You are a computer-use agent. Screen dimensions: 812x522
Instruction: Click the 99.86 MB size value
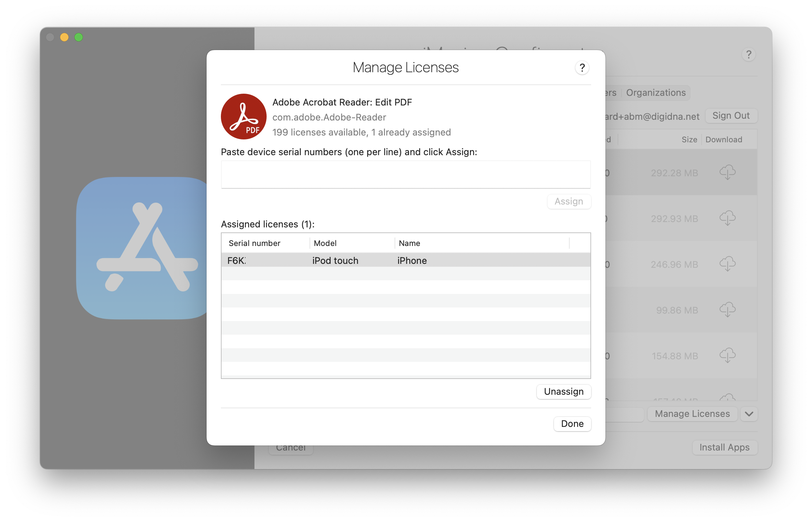(x=677, y=310)
